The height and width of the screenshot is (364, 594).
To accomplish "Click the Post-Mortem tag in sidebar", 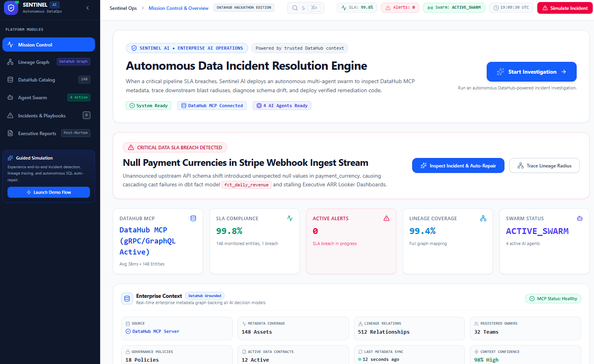I will click(x=76, y=133).
